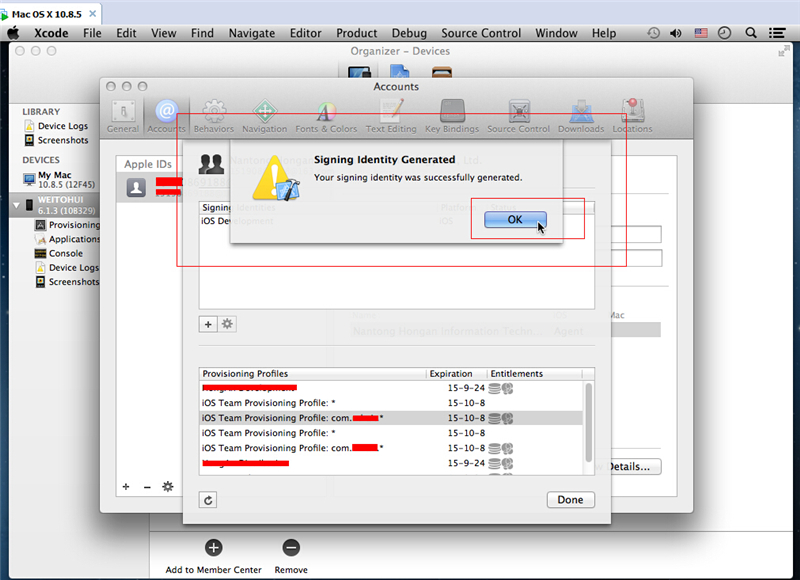Open Console under WEITOHUI device
This screenshot has height=580, width=800.
tap(59, 254)
